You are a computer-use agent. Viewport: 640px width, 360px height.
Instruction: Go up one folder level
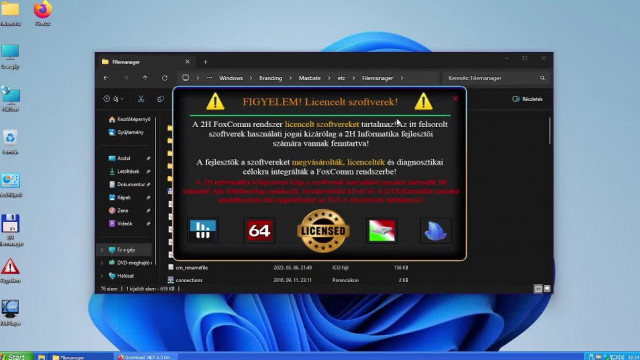tap(145, 78)
